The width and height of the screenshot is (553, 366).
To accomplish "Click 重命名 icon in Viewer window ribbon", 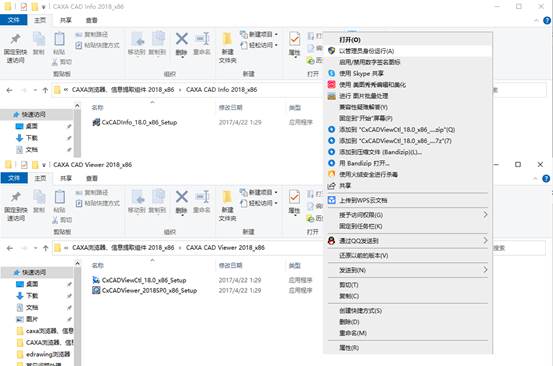I will pyautogui.click(x=202, y=197).
